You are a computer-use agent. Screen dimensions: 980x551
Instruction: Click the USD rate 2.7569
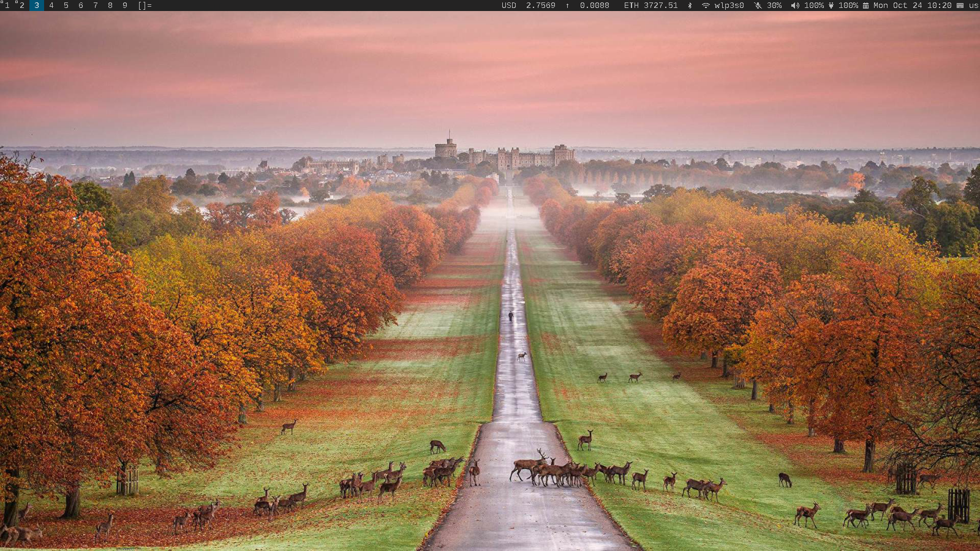point(540,6)
